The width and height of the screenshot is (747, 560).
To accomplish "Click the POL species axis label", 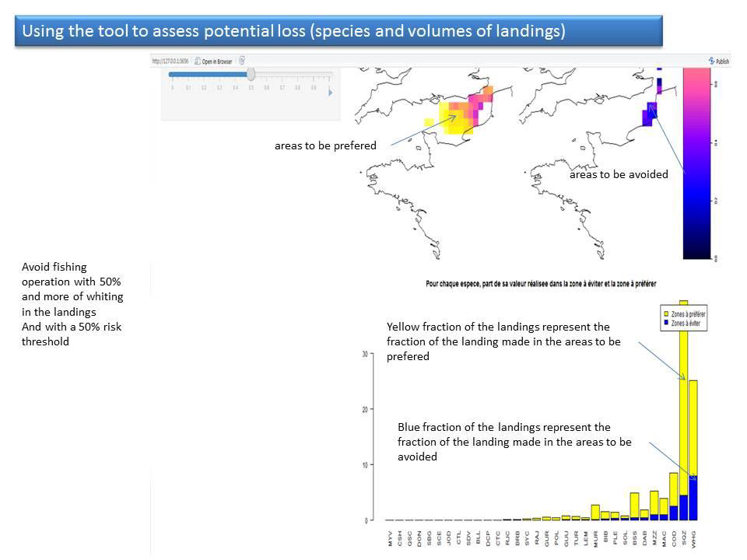I will click(556, 538).
